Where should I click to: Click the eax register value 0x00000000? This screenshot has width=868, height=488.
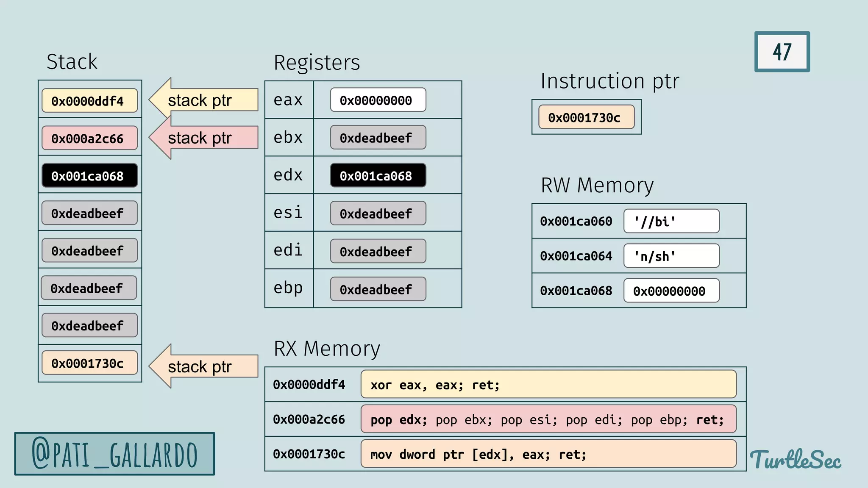click(378, 100)
